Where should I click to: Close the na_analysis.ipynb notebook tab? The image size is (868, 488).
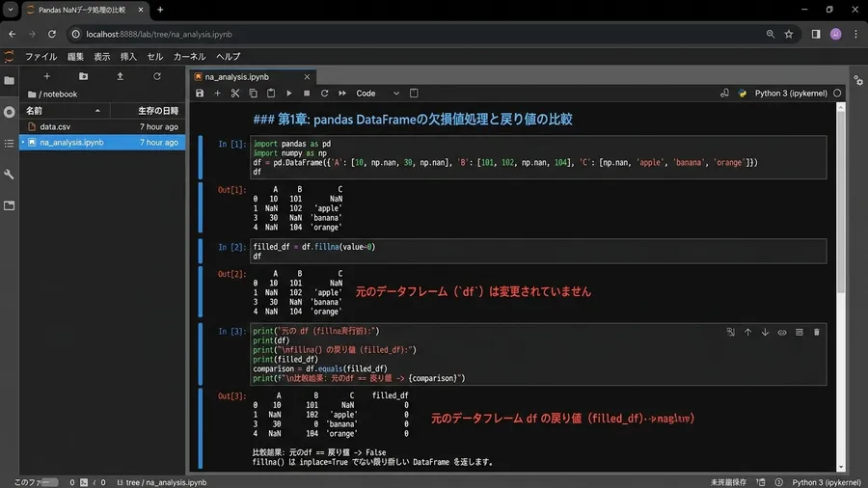pos(308,77)
